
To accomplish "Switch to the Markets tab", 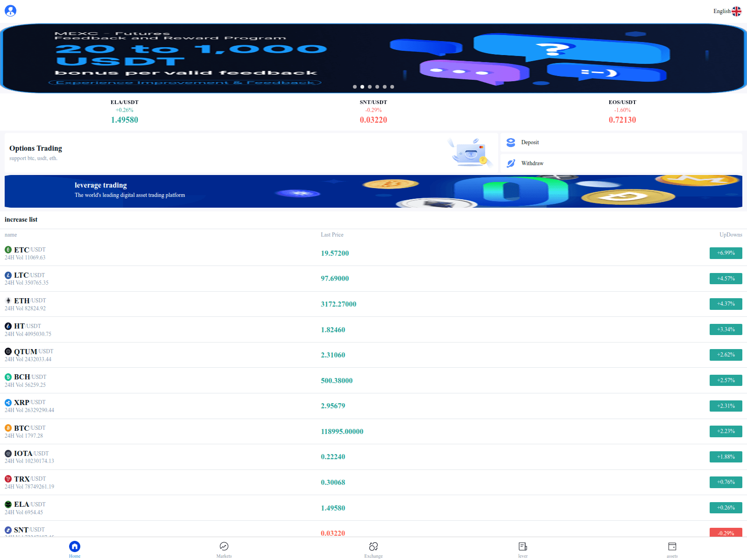I will (x=224, y=549).
